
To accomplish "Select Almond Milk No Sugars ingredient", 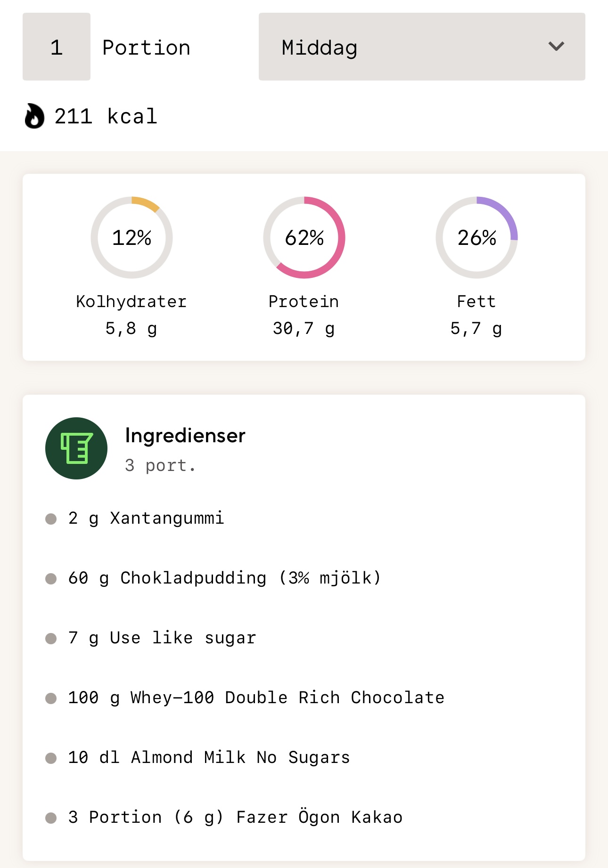I will coord(209,758).
